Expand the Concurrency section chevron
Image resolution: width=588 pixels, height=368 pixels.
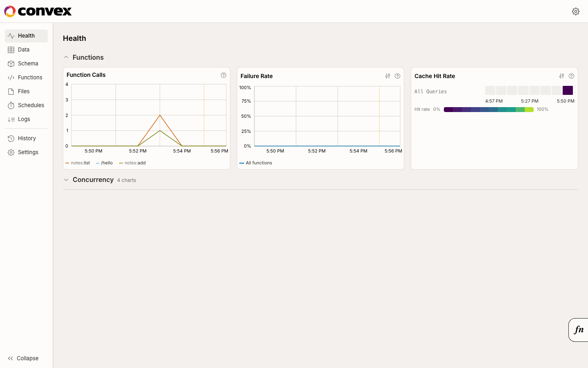(x=66, y=180)
